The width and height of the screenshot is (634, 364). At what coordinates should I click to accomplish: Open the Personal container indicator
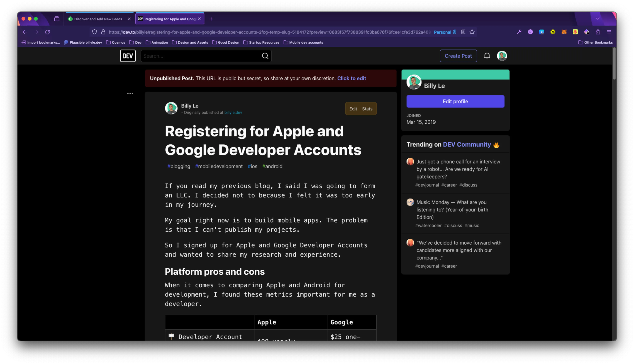[x=445, y=32]
